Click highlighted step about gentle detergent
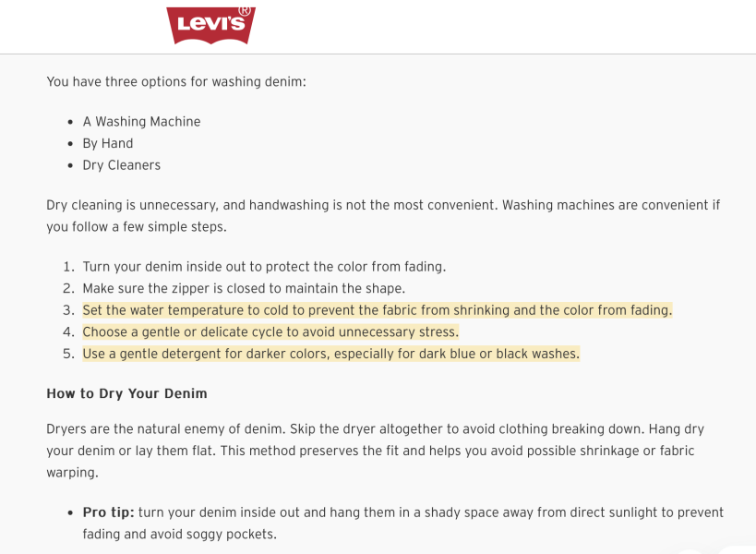The height and width of the screenshot is (554, 756). click(330, 354)
